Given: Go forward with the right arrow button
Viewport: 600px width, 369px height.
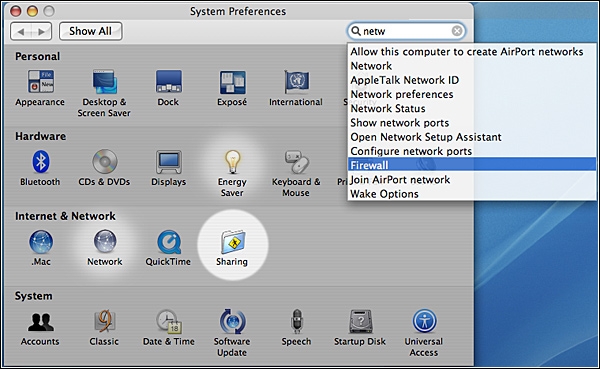Looking at the screenshot, I should 41,31.
